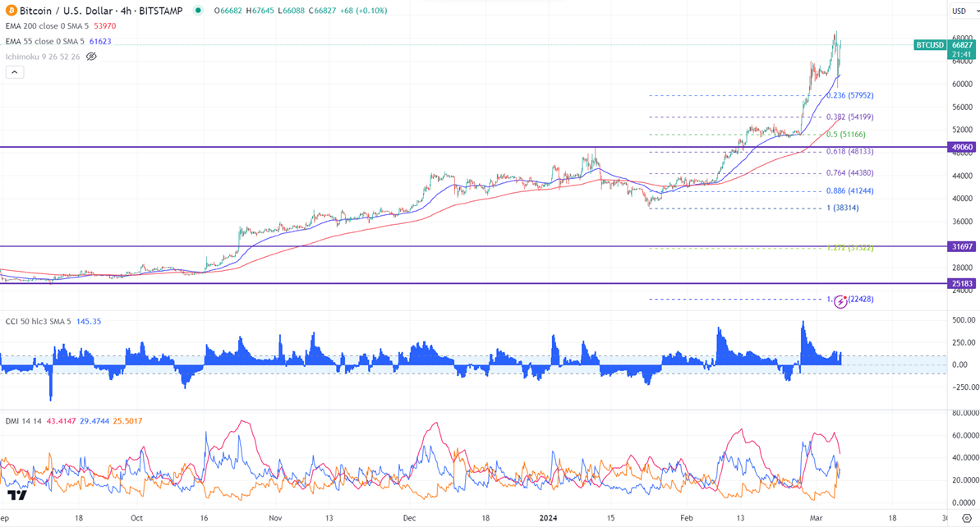
Task: Select the CCI 50 hlc3 indicator legend
Action: tap(38, 322)
